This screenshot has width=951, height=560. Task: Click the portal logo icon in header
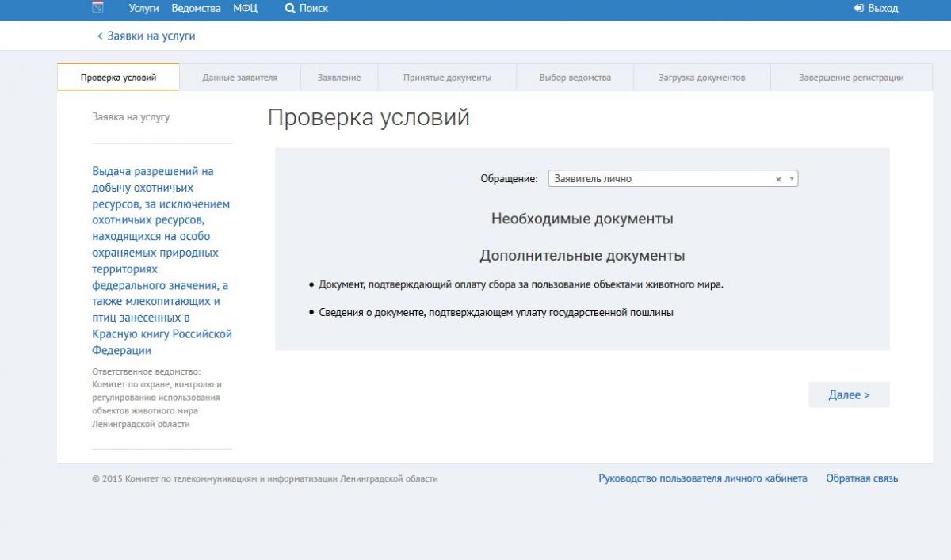tap(97, 8)
